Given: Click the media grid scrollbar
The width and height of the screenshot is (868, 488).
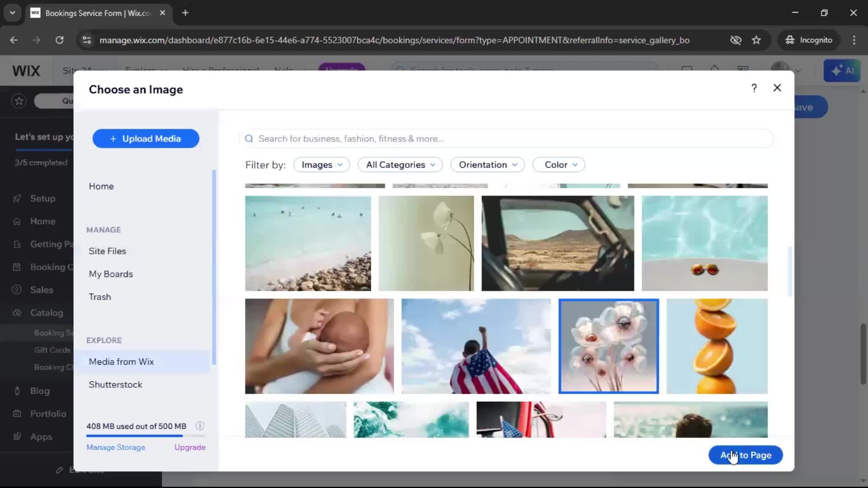Looking at the screenshot, I should click(x=790, y=271).
